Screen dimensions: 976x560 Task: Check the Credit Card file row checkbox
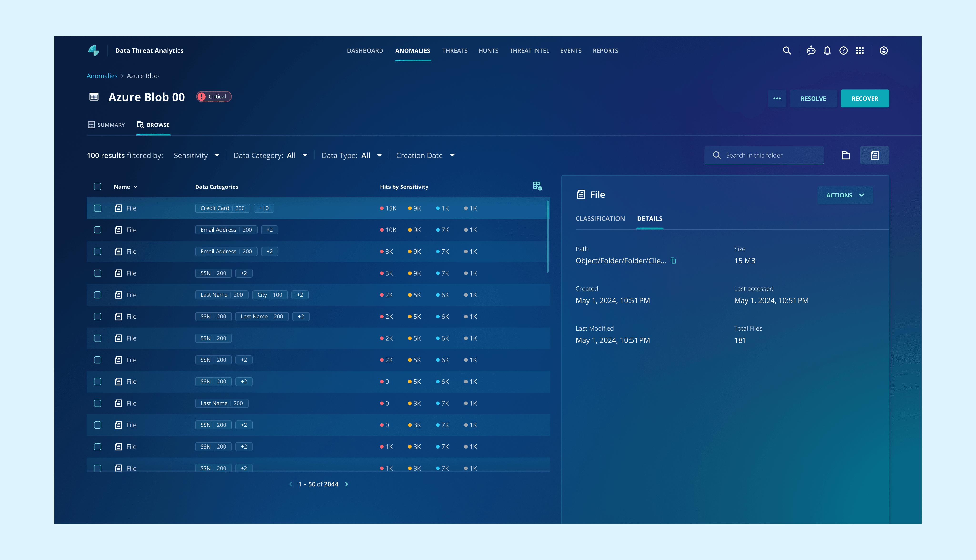point(98,208)
